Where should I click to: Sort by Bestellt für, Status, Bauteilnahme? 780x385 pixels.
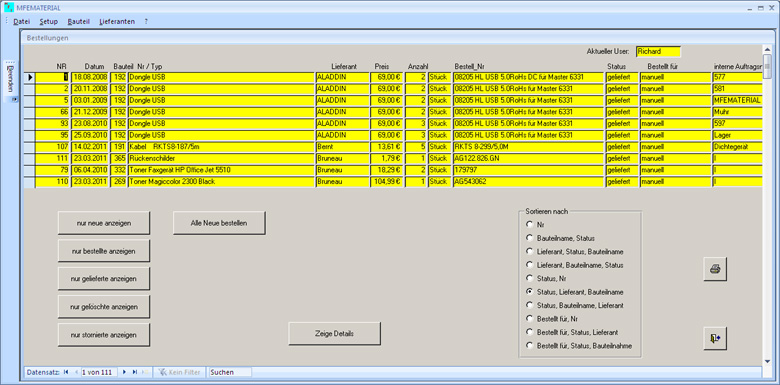point(529,345)
